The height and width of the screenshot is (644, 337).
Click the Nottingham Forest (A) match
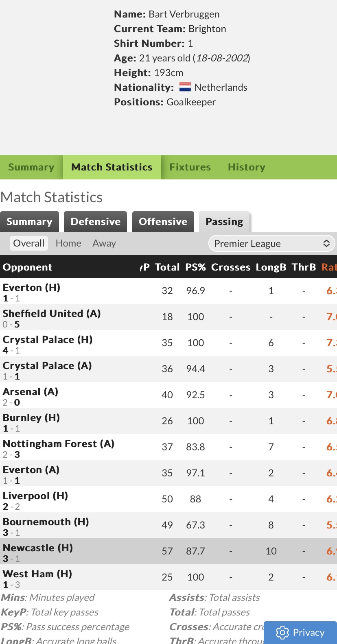pyautogui.click(x=59, y=444)
